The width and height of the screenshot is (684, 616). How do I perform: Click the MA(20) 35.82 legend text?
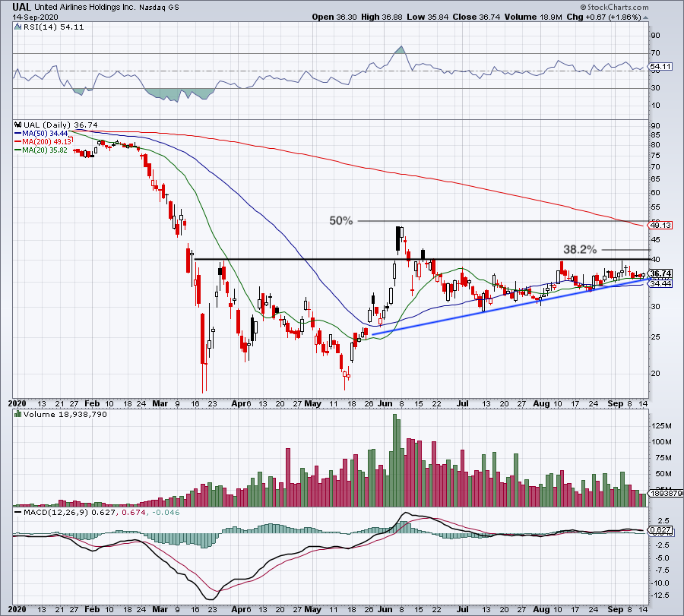click(45, 150)
